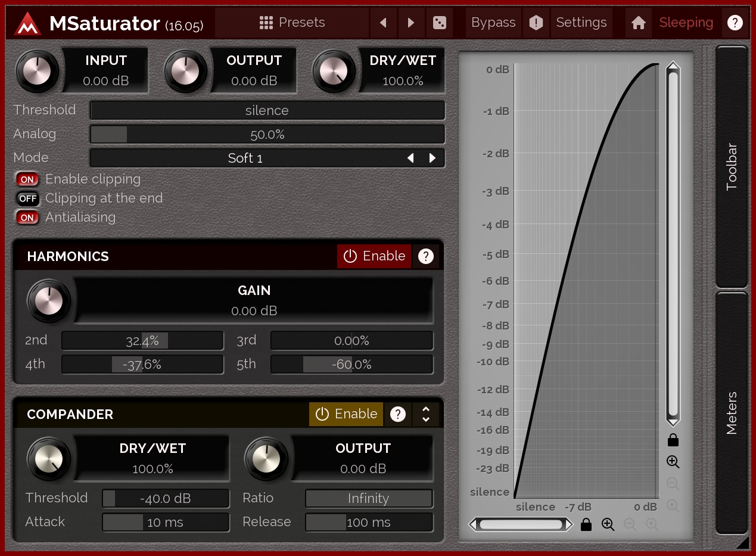Toggle Clipping at the end switch

[27, 198]
